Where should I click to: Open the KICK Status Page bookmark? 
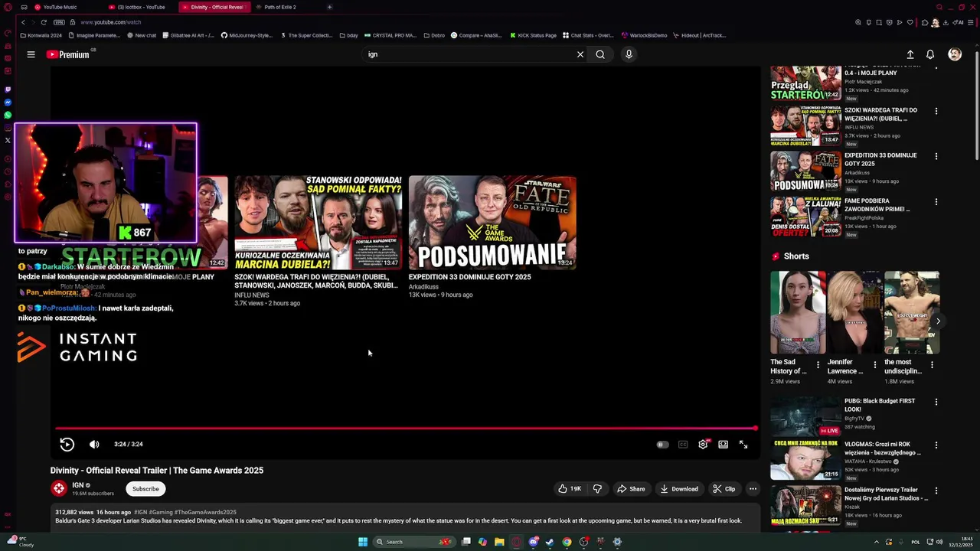tap(533, 35)
